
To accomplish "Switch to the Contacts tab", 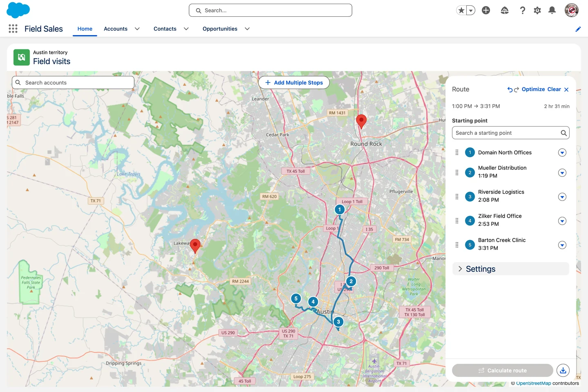I will click(165, 29).
